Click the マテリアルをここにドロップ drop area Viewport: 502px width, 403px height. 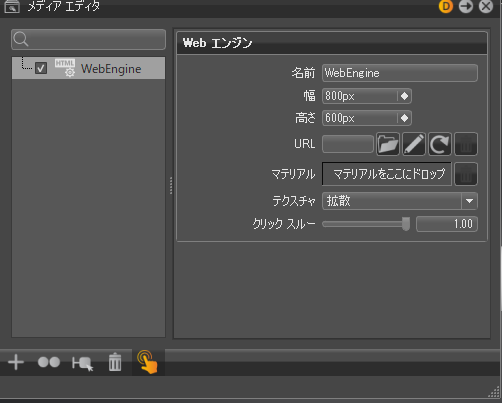click(x=387, y=174)
